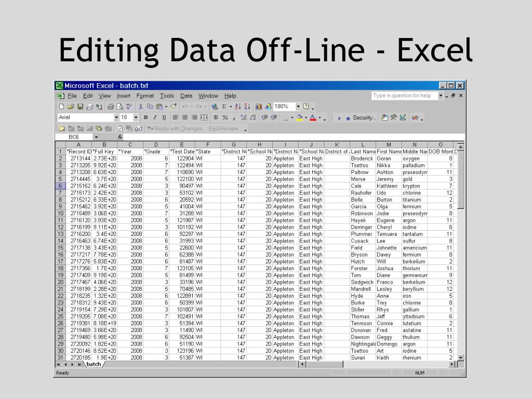Toggle Italic formatting
The height and width of the screenshot is (399, 532).
coord(155,118)
